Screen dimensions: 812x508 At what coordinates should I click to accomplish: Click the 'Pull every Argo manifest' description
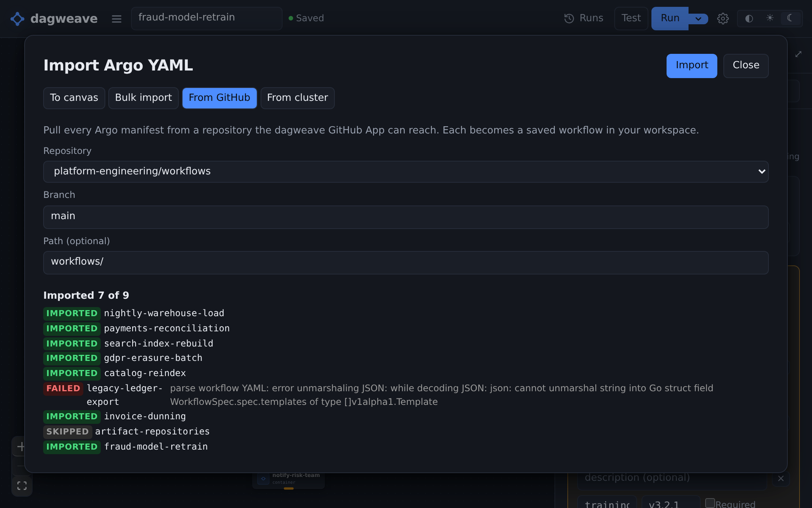pos(371,130)
